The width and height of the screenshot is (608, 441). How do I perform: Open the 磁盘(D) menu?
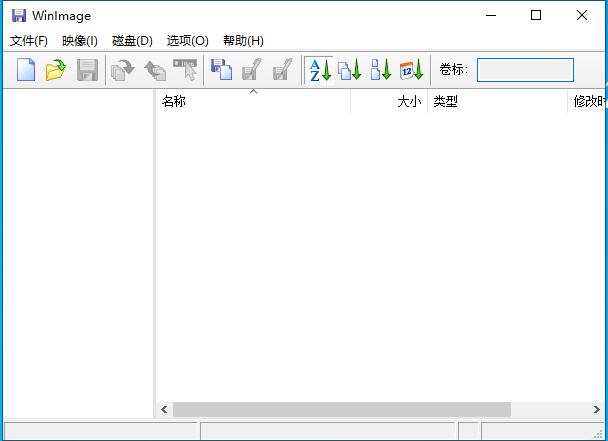pos(132,41)
